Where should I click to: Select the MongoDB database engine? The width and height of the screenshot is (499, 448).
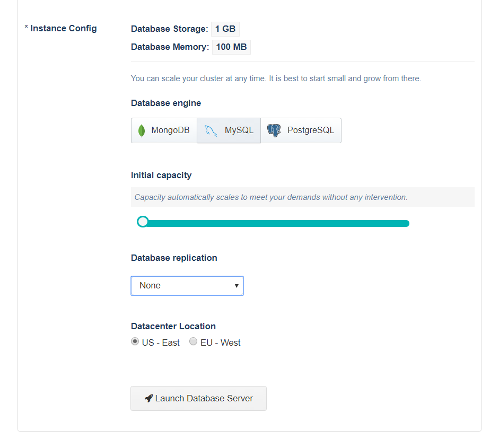164,130
